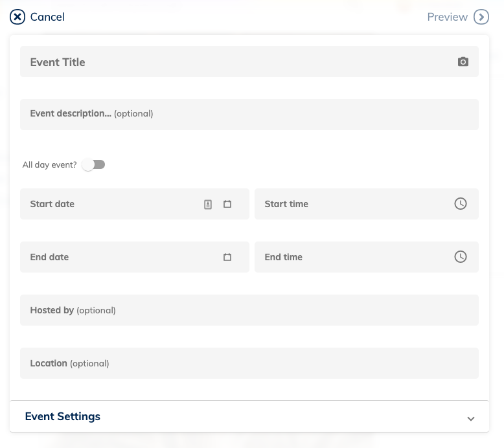The height and width of the screenshot is (448, 504).
Task: Click the Cancel text link
Action: pyautogui.click(x=47, y=17)
